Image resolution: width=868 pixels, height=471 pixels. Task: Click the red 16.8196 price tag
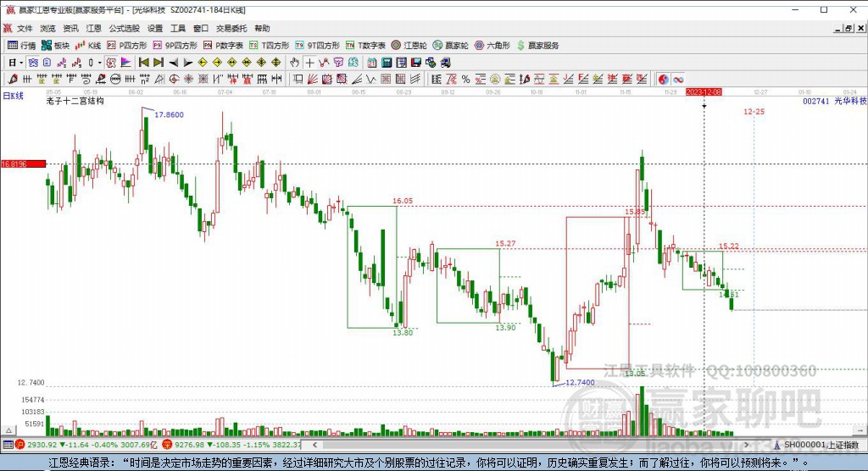coord(23,163)
